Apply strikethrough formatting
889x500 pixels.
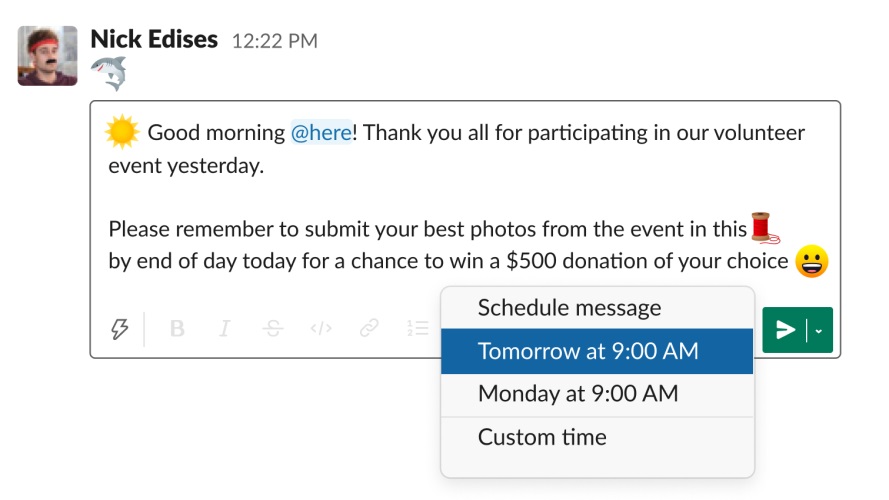pos(272,328)
